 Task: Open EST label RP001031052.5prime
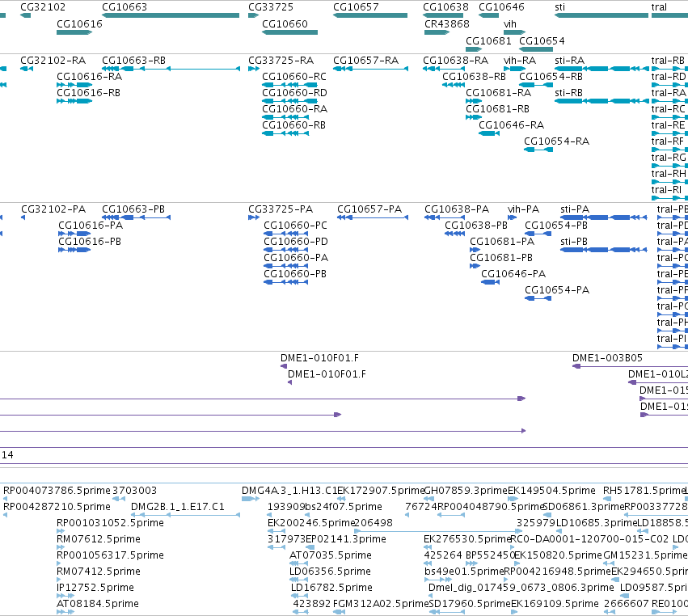pos(110,523)
